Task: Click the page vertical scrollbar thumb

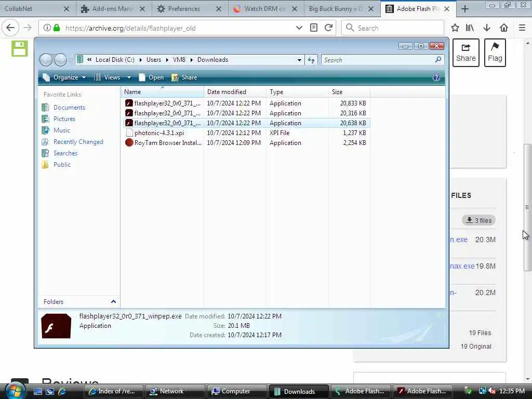Action: click(x=527, y=207)
